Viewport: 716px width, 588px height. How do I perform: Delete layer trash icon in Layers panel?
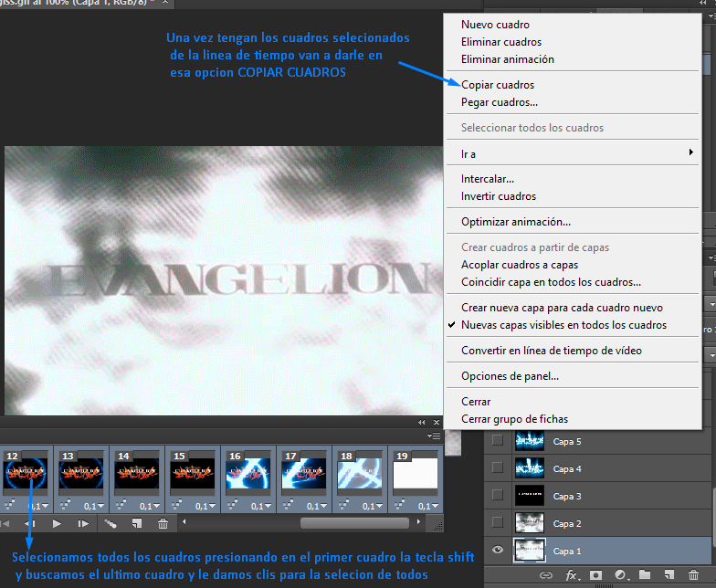click(x=693, y=575)
